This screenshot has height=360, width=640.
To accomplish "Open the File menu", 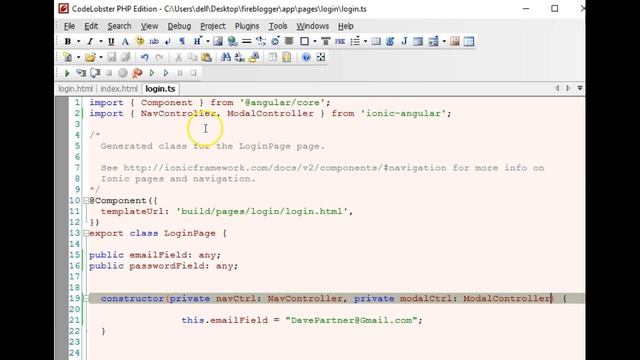I will pyautogui.click(x=69, y=26).
